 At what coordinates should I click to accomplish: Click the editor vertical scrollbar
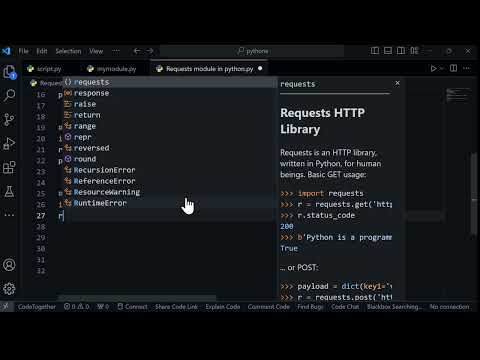click(474, 193)
